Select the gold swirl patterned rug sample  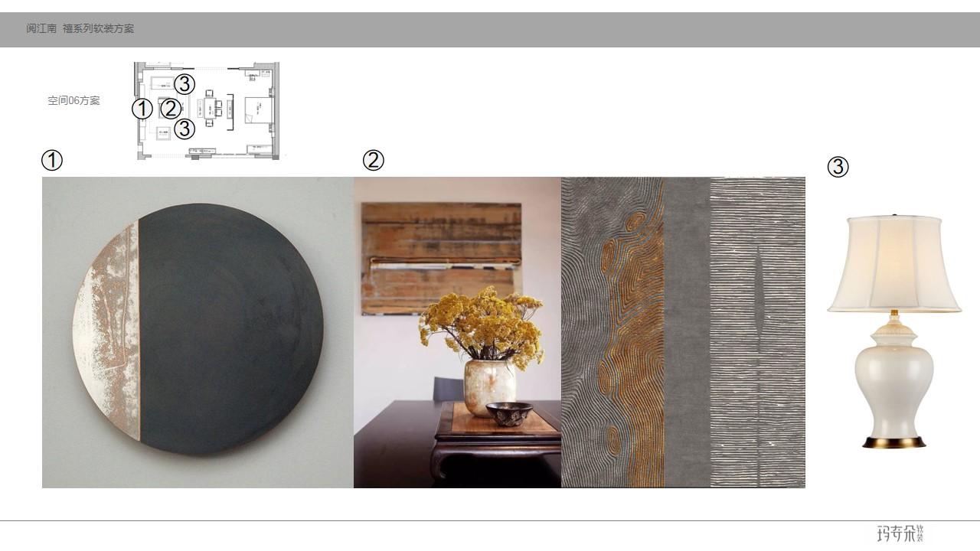(x=612, y=333)
